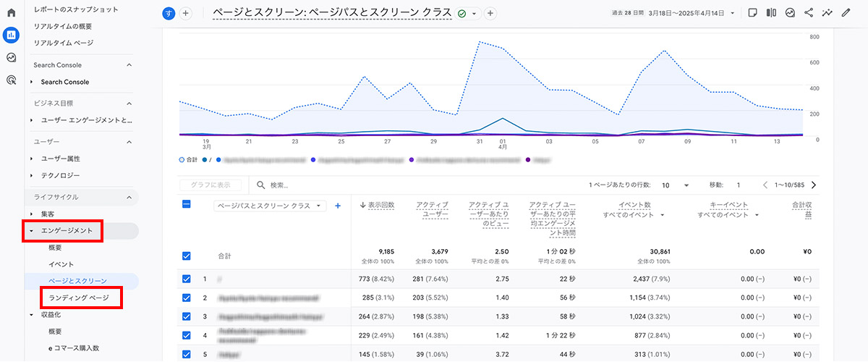Click the sticky note annotation icon
The width and height of the screenshot is (868, 362).
pyautogui.click(x=753, y=13)
